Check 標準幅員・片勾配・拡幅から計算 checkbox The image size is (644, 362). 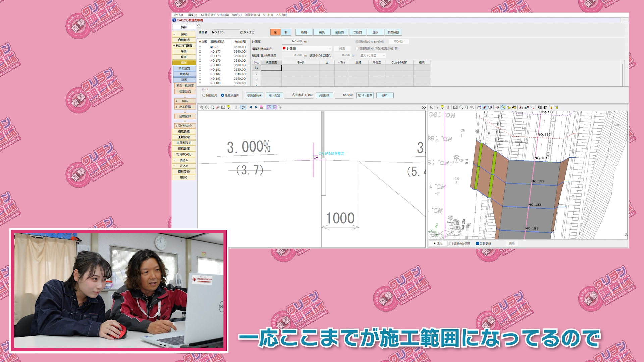coord(357,48)
